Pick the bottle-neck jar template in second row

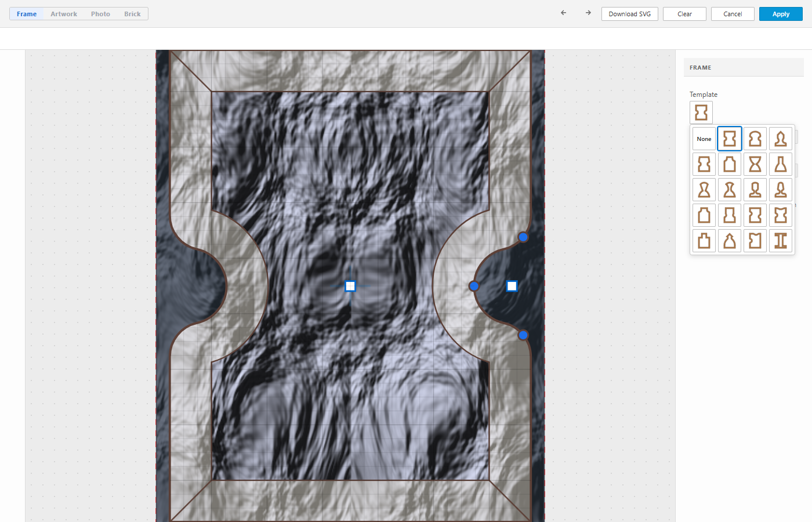click(x=730, y=164)
